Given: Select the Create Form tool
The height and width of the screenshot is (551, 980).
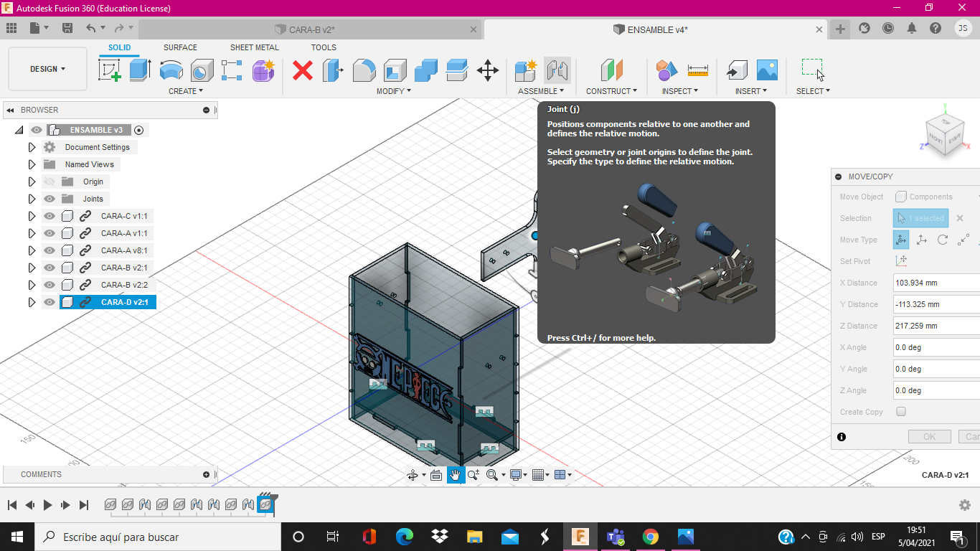Looking at the screenshot, I should 263,70.
